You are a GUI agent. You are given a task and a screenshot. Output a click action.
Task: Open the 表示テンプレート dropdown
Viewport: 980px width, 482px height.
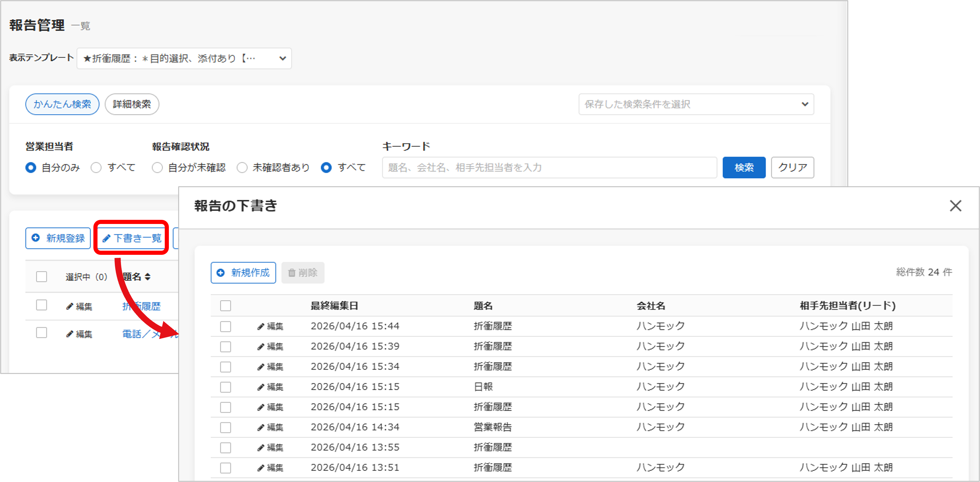click(184, 58)
